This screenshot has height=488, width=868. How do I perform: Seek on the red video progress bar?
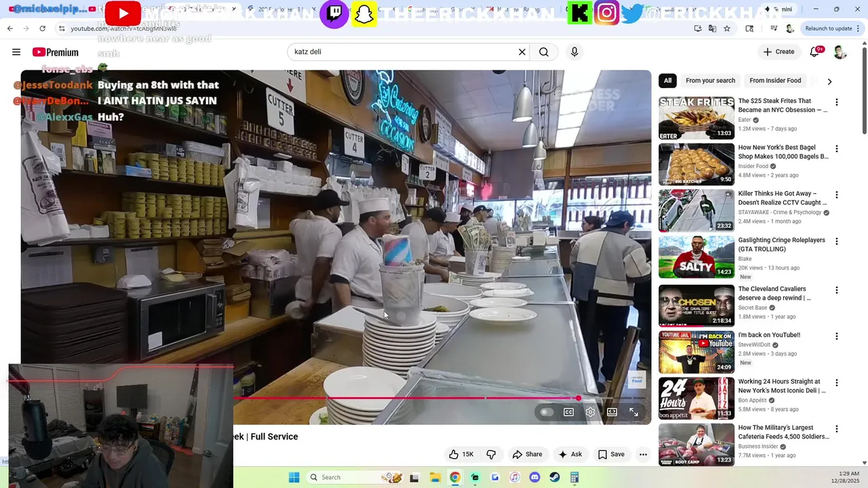(441, 399)
